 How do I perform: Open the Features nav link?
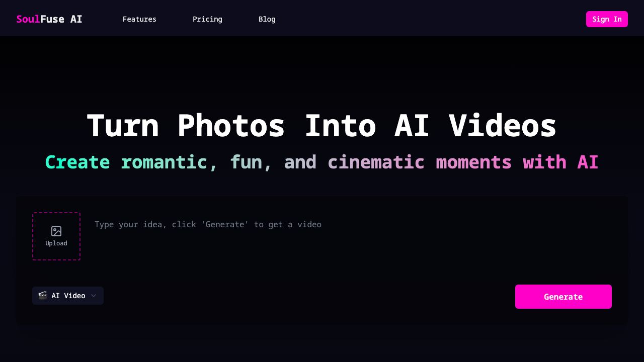(x=139, y=19)
